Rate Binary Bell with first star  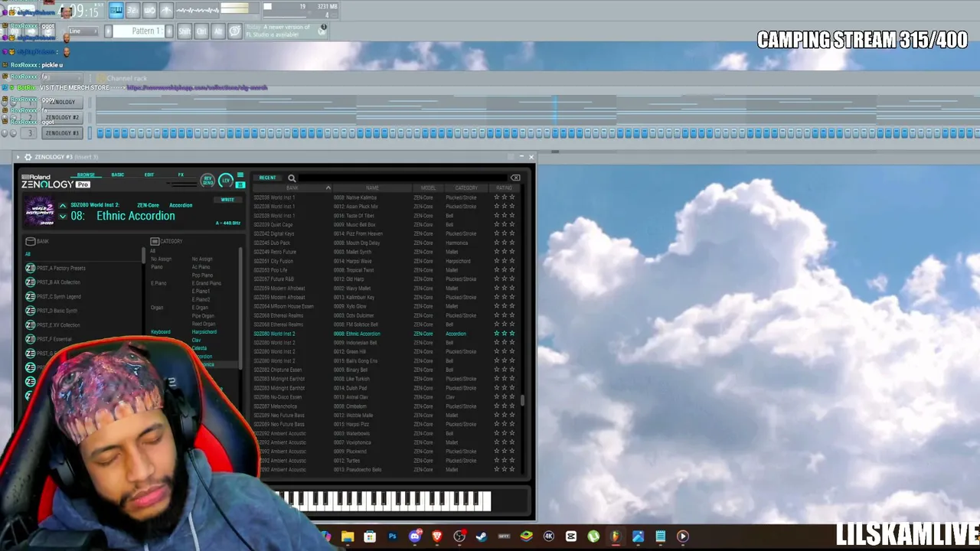coord(496,370)
